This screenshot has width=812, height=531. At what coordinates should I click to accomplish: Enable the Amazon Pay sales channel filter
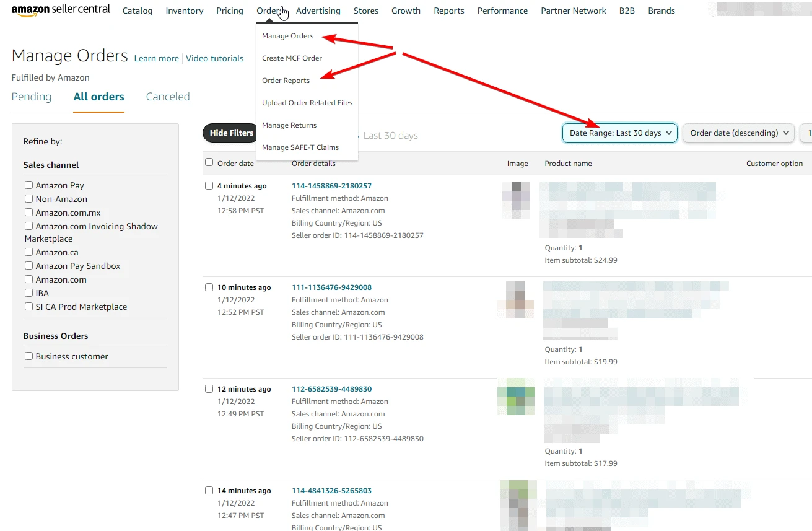[x=28, y=185]
